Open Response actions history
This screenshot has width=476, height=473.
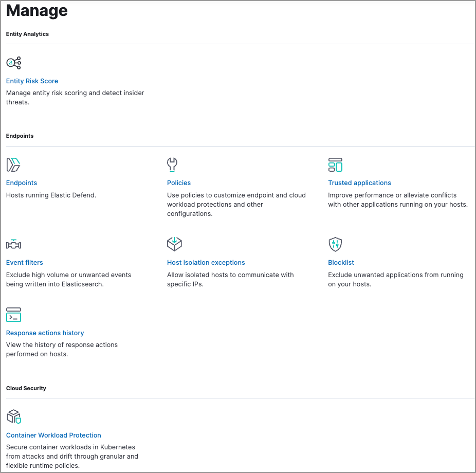(45, 333)
